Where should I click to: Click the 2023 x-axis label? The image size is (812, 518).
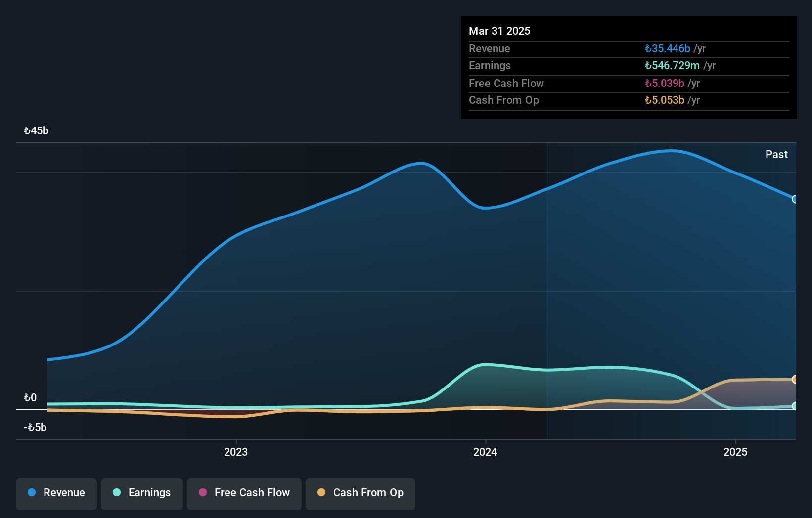coord(236,452)
